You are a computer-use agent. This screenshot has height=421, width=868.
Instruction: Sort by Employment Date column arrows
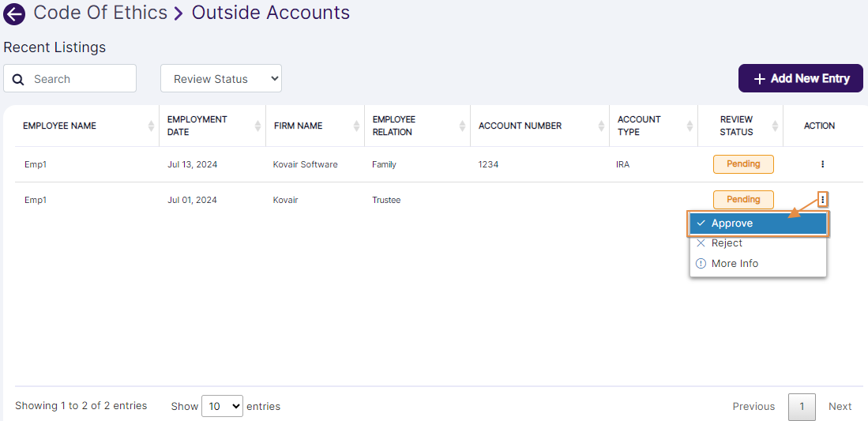257,126
